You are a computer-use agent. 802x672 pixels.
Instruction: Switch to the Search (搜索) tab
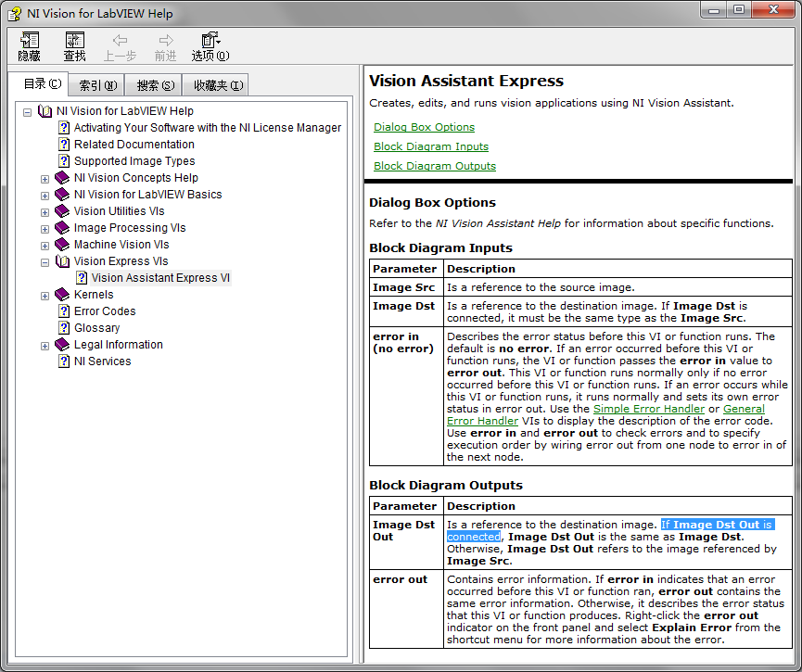(155, 85)
